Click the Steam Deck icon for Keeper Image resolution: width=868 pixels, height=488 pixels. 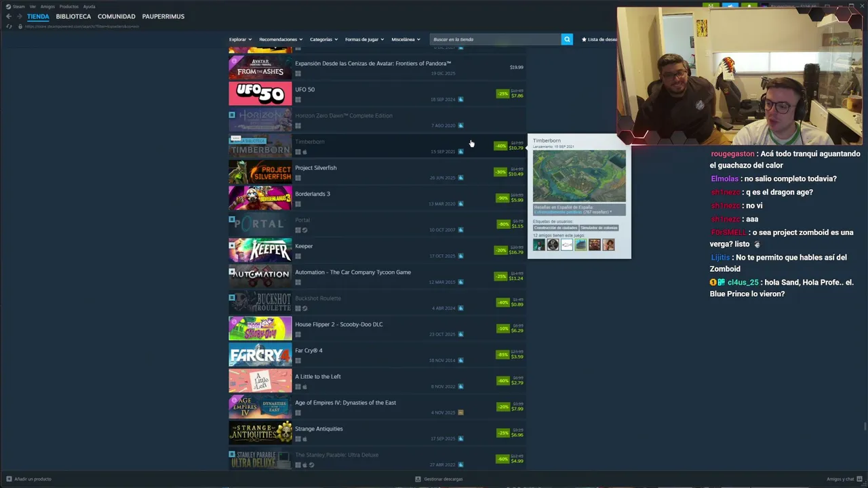pos(460,256)
